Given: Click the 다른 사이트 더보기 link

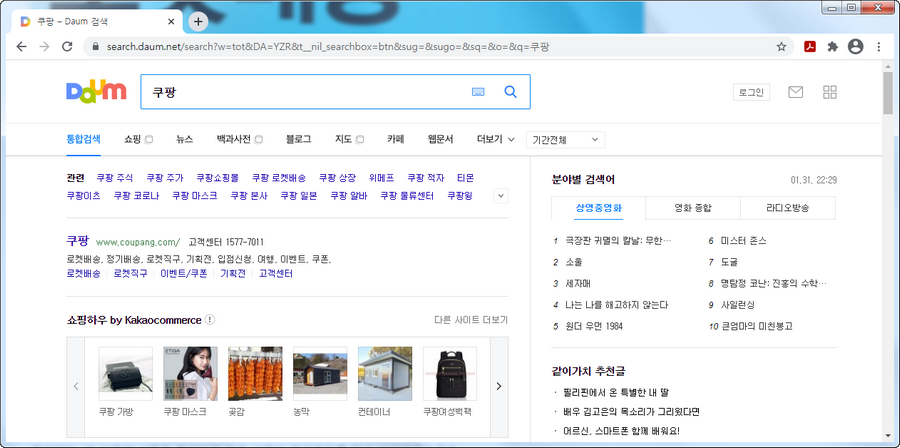Looking at the screenshot, I should 471,320.
